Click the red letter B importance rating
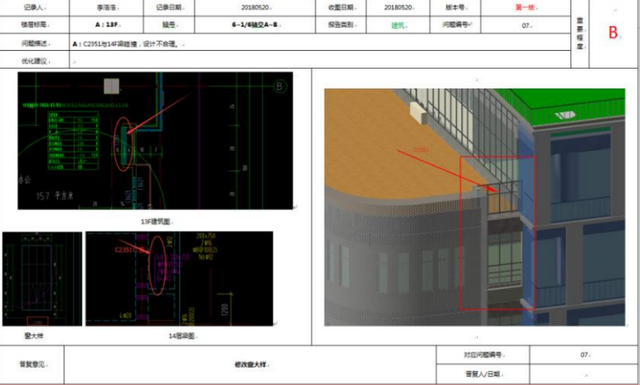This screenshot has height=385, width=640. pos(613,33)
